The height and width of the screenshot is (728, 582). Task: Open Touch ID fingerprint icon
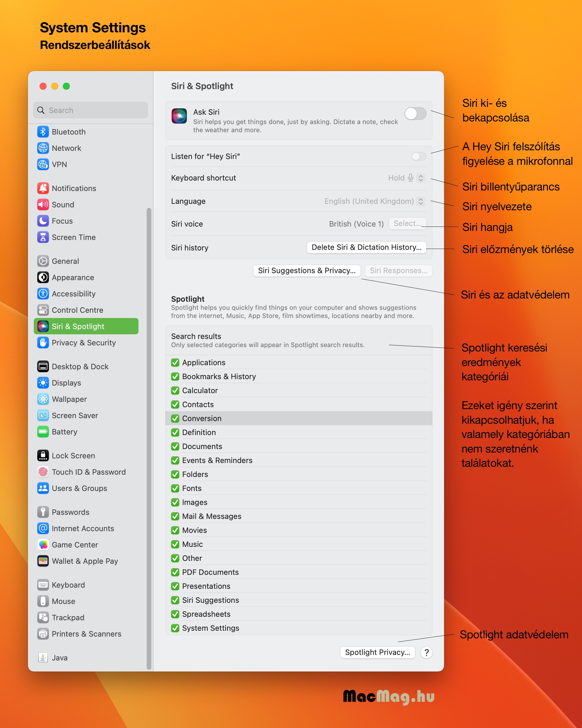pos(43,472)
